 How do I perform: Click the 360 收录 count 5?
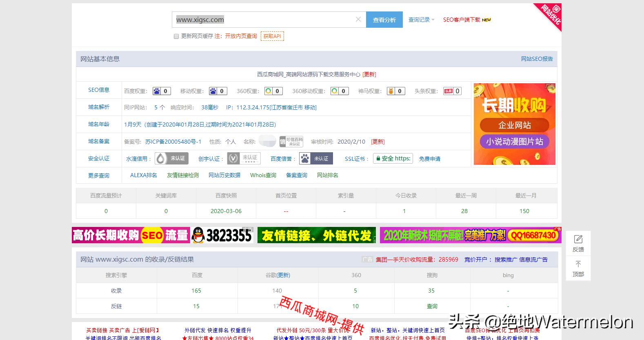(355, 291)
